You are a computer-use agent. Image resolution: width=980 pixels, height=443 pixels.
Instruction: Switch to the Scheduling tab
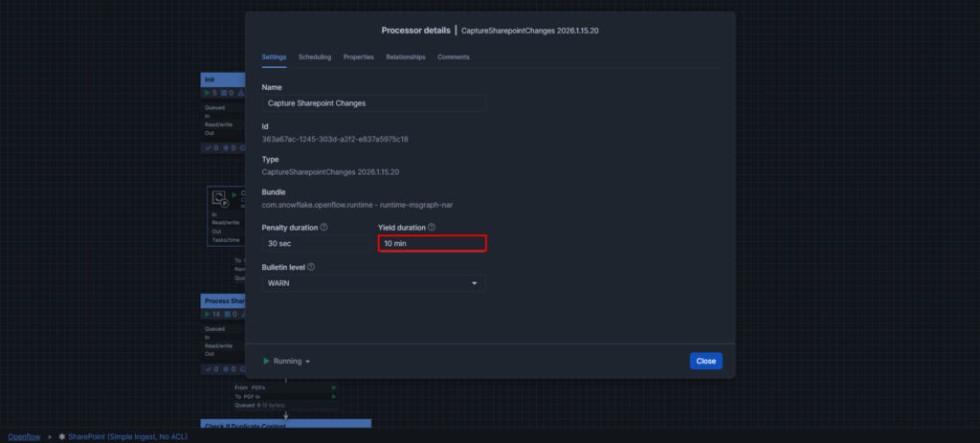pos(315,56)
